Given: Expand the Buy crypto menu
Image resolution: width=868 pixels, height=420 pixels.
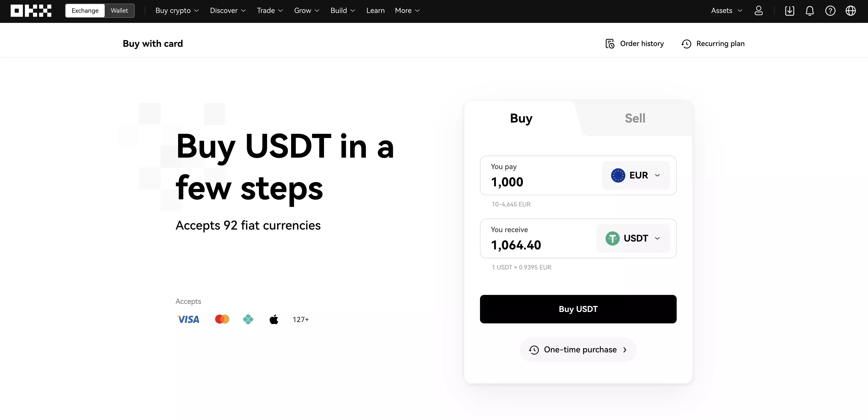Looking at the screenshot, I should coord(177,11).
